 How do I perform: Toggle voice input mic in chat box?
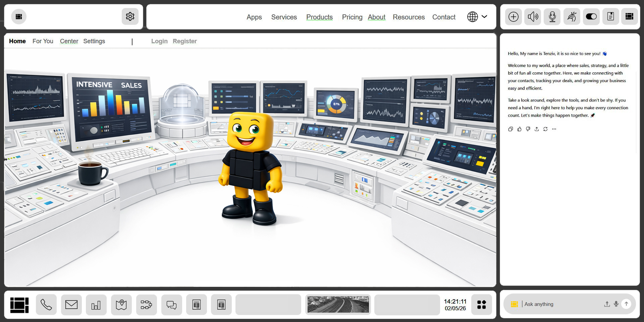click(616, 304)
